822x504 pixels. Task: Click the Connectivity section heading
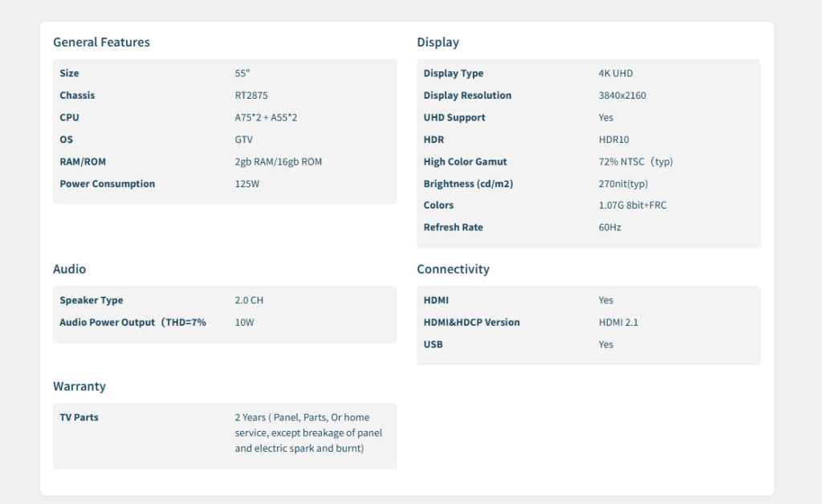453,270
